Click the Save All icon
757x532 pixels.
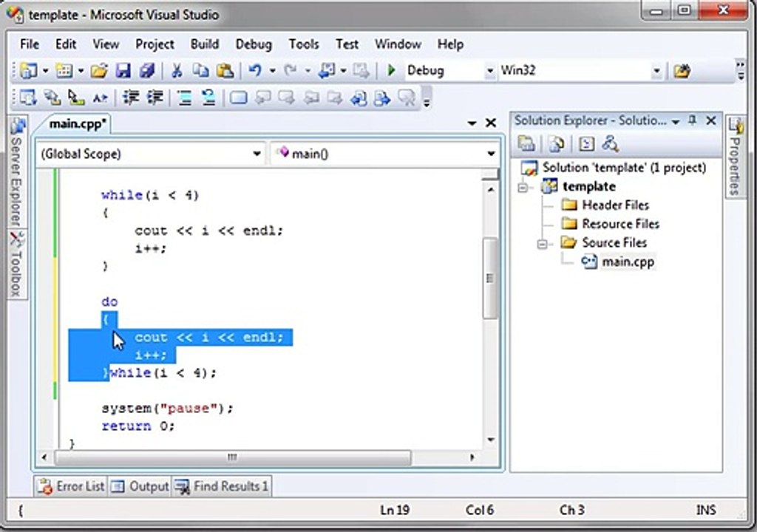click(147, 71)
